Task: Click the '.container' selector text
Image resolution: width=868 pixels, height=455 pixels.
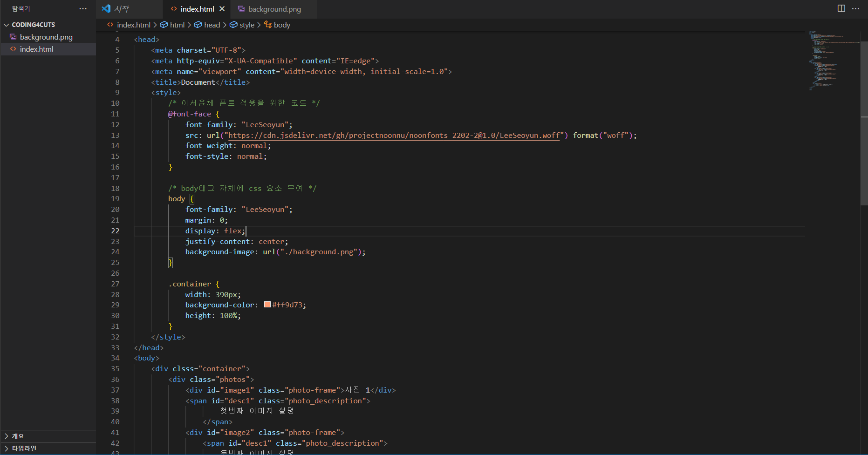Action: click(190, 284)
